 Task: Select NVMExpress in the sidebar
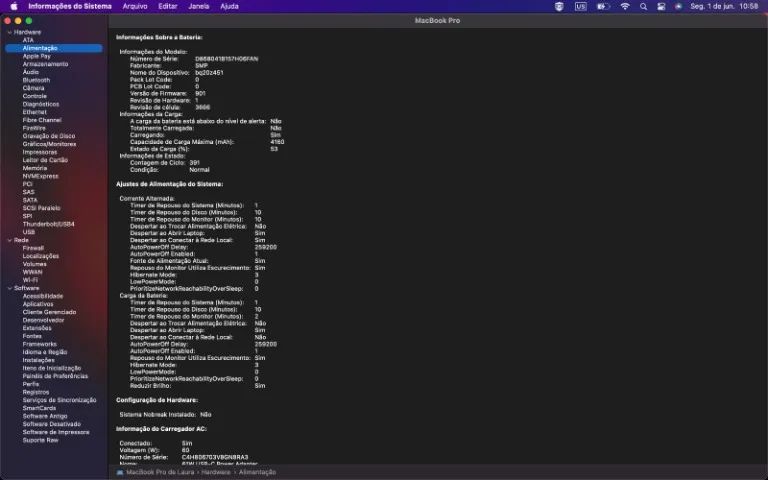40,176
